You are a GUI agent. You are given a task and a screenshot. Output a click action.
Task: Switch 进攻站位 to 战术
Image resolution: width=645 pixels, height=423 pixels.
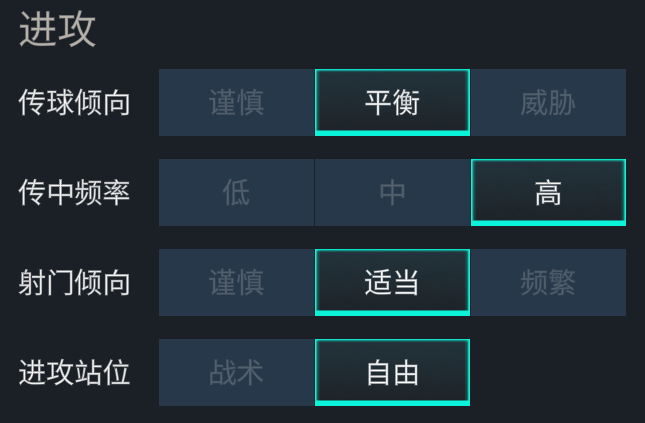point(237,372)
